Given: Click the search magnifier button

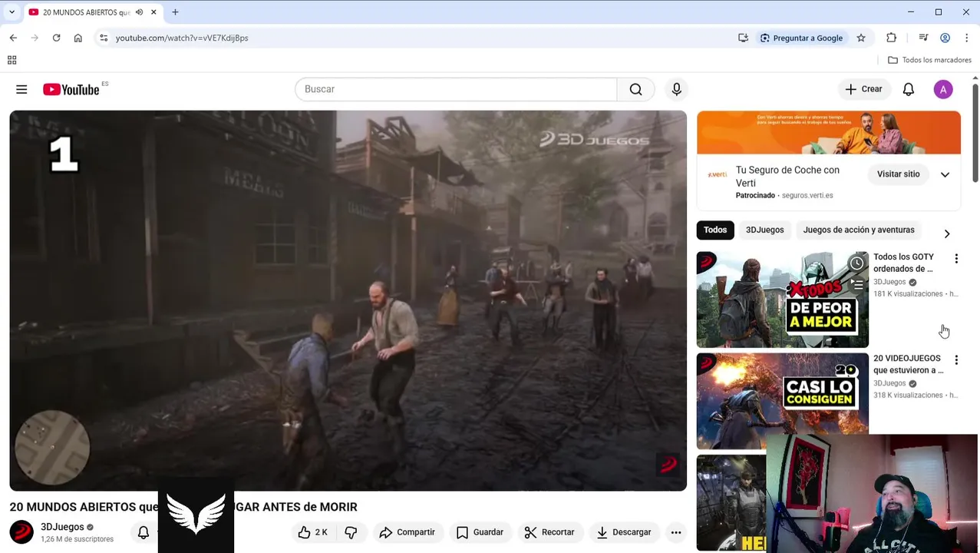Looking at the screenshot, I should coord(635,89).
